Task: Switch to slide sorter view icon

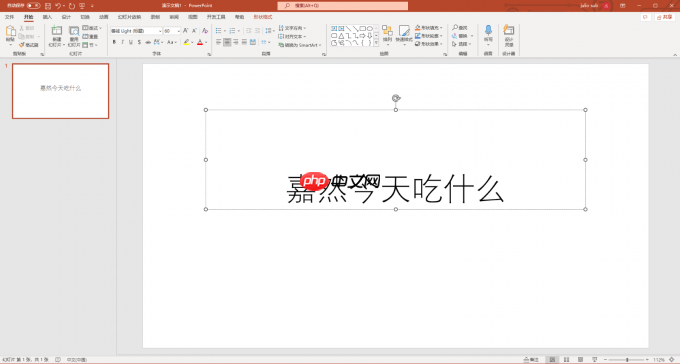Action: tap(566, 360)
